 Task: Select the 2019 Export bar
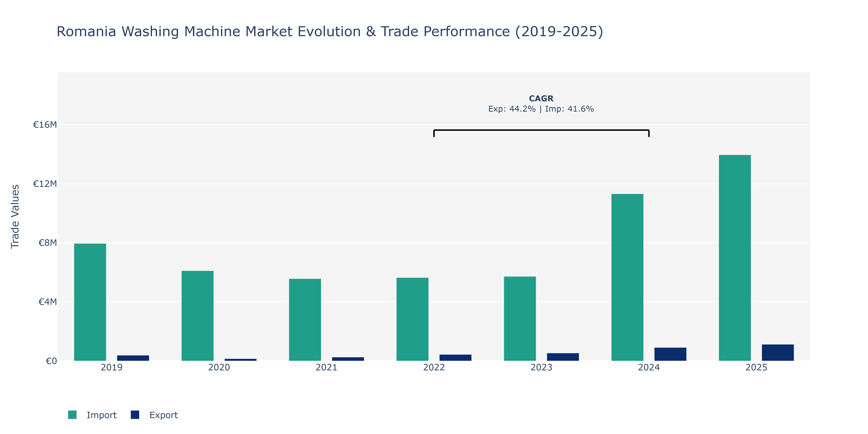(x=133, y=358)
